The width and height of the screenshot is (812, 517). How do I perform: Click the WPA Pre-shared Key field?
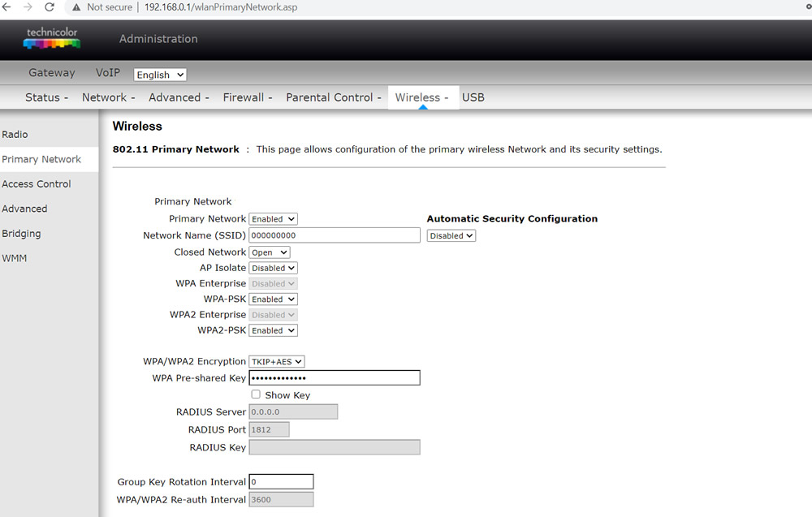click(335, 377)
